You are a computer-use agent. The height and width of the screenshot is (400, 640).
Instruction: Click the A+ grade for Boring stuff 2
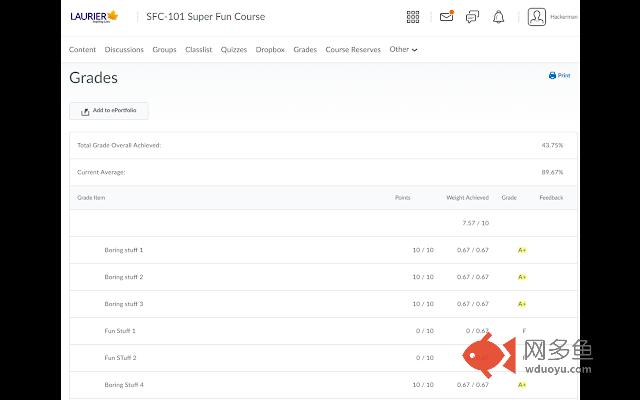(522, 277)
